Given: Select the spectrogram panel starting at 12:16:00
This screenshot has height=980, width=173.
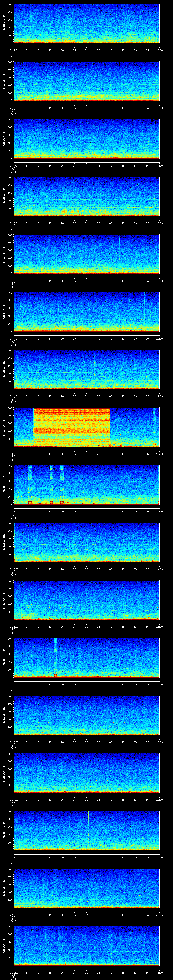Looking at the screenshot, I should pyautogui.click(x=87, y=139).
